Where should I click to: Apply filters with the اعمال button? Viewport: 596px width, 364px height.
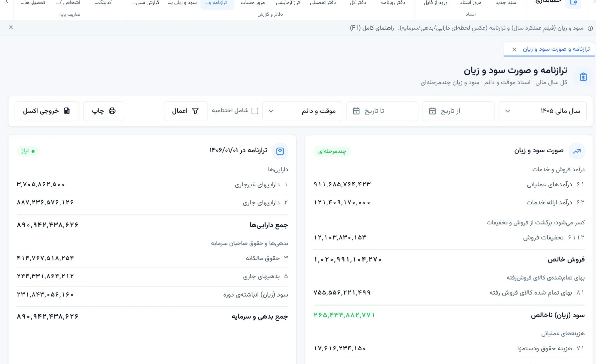(186, 111)
